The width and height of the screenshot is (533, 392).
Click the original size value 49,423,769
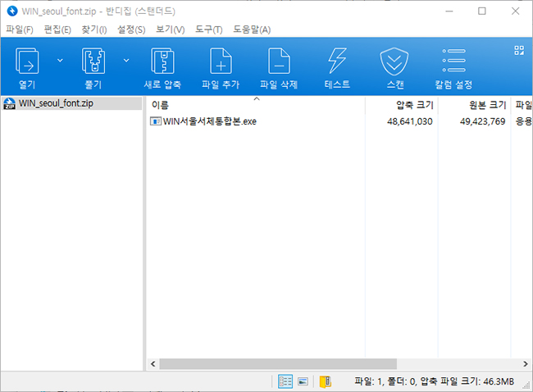tap(482, 121)
